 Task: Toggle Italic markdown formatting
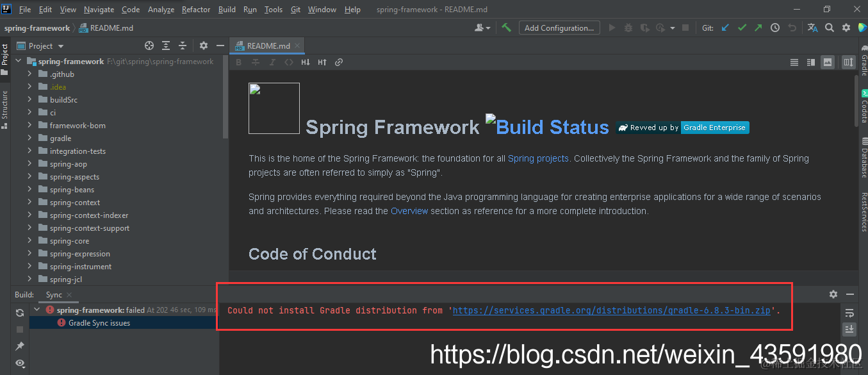pyautogui.click(x=272, y=62)
